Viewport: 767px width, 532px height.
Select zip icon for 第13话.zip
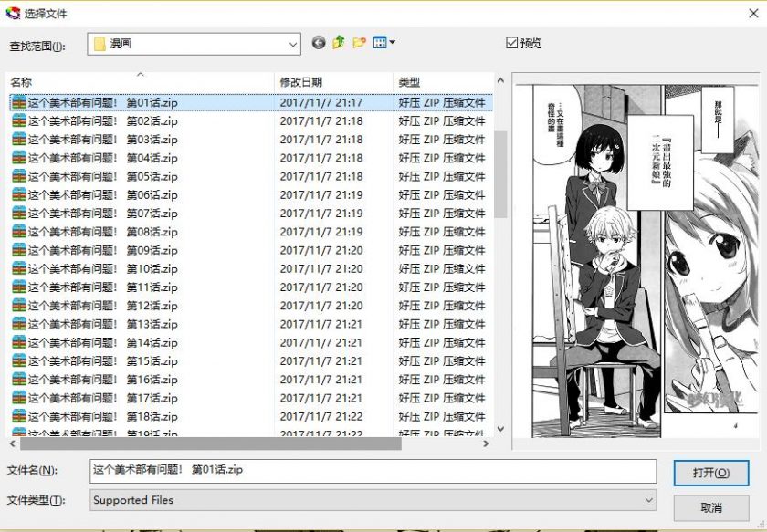click(19, 324)
